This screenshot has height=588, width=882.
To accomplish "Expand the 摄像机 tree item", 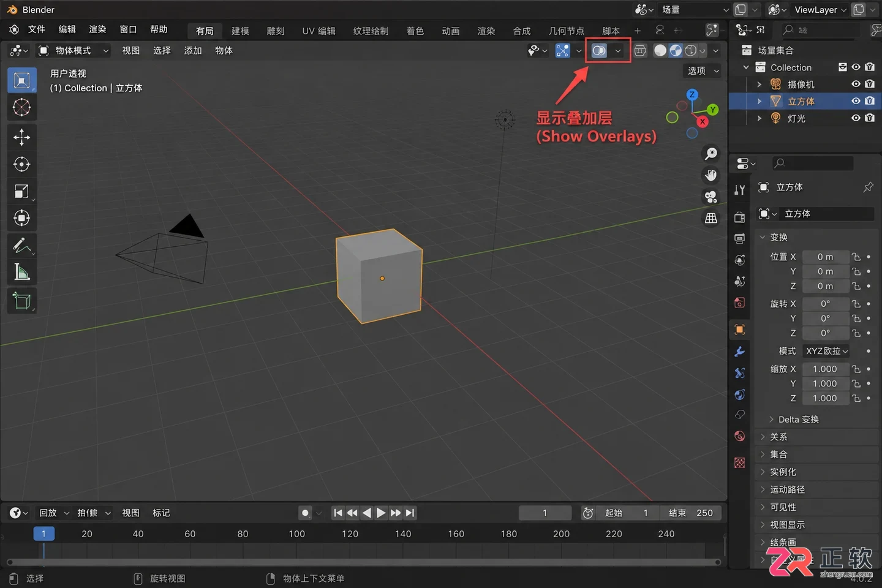I will click(759, 84).
